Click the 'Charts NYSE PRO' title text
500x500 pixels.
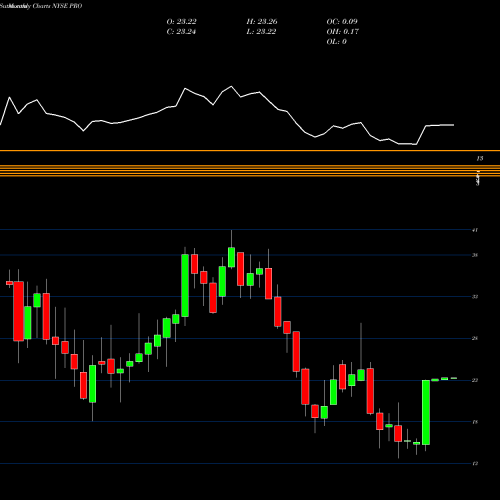click(x=58, y=6)
